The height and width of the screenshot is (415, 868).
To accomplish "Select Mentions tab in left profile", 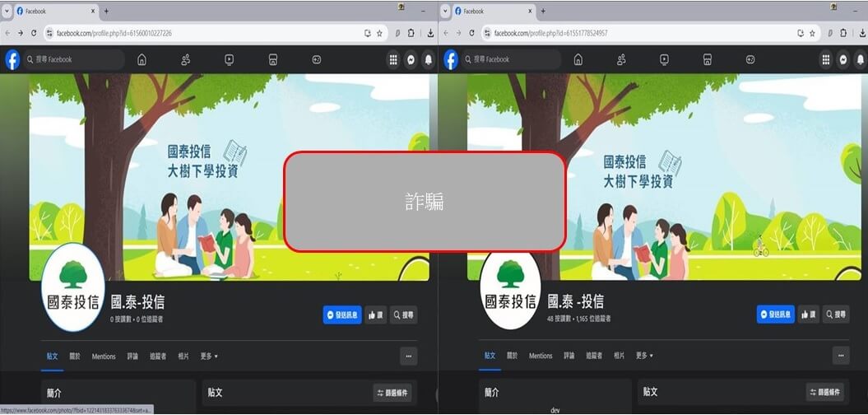I will coord(104,357).
